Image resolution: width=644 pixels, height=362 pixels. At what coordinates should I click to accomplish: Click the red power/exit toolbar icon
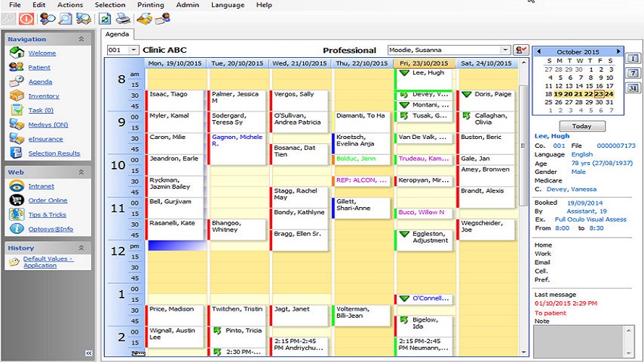click(27, 19)
